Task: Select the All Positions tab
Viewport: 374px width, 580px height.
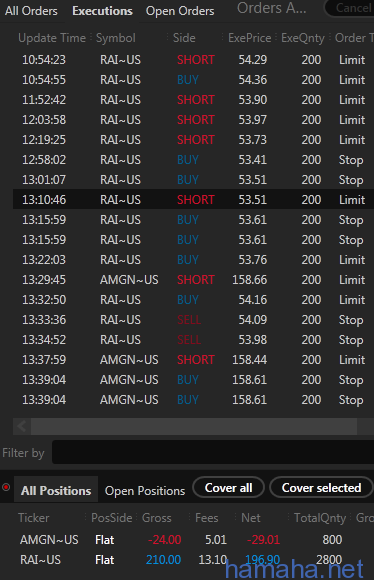Action: click(56, 490)
